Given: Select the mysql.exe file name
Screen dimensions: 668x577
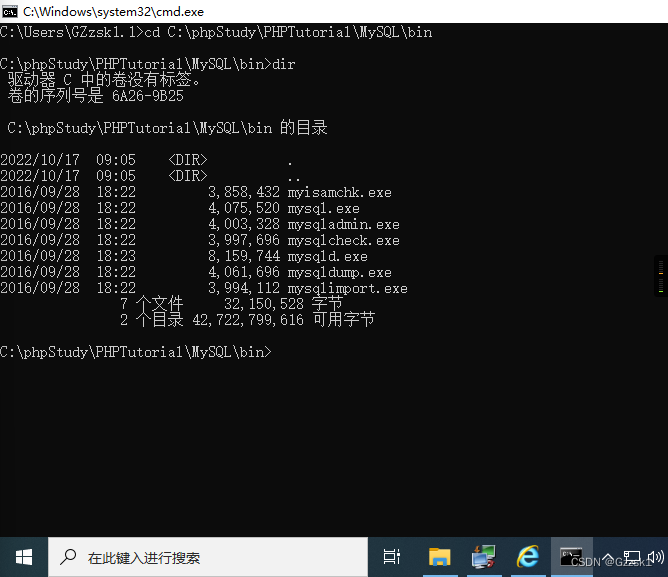Looking at the screenshot, I should point(323,208).
